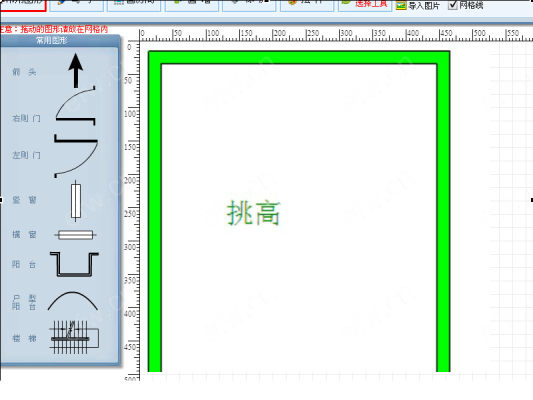Select the 挑高 text label on canvas
The image size is (533, 400).
click(254, 213)
